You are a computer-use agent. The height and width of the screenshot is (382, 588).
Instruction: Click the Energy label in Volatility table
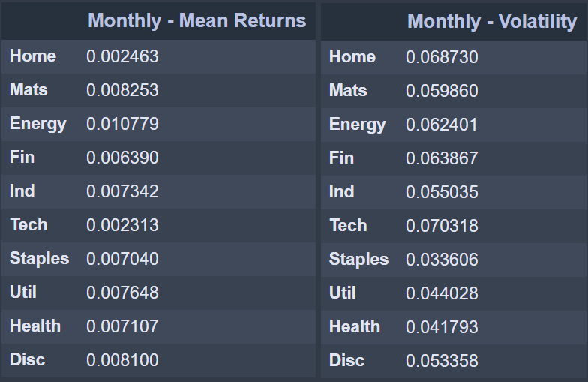click(x=357, y=125)
